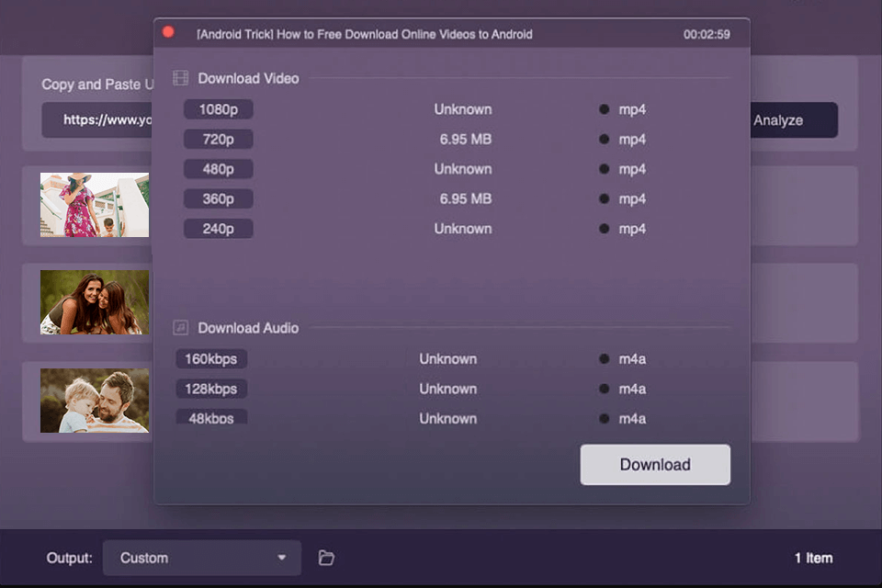The width and height of the screenshot is (882, 588).
Task: Select the 160kbps audio option
Action: tap(210, 358)
